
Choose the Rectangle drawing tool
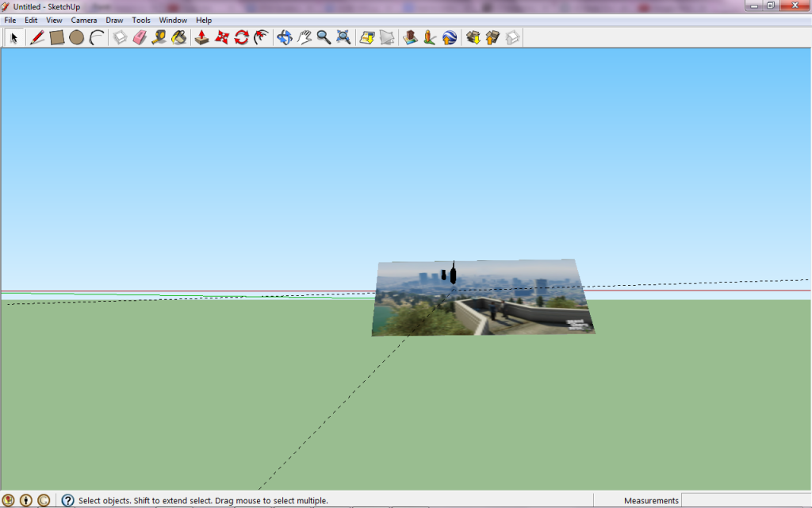click(x=56, y=37)
